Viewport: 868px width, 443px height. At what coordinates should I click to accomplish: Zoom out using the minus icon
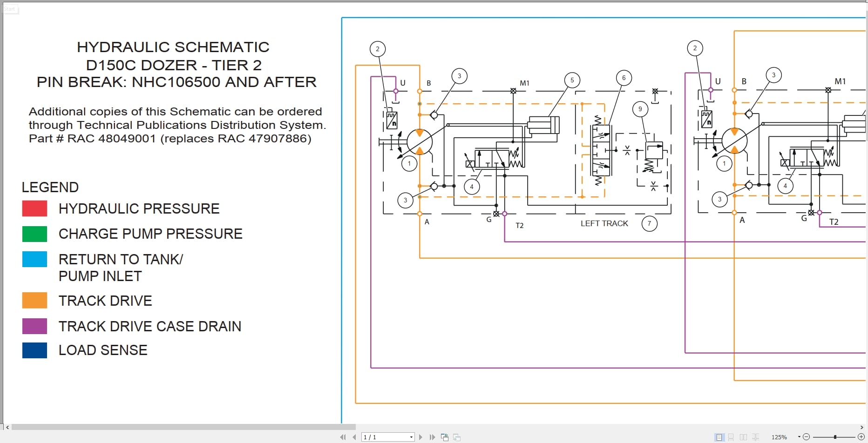(807, 436)
